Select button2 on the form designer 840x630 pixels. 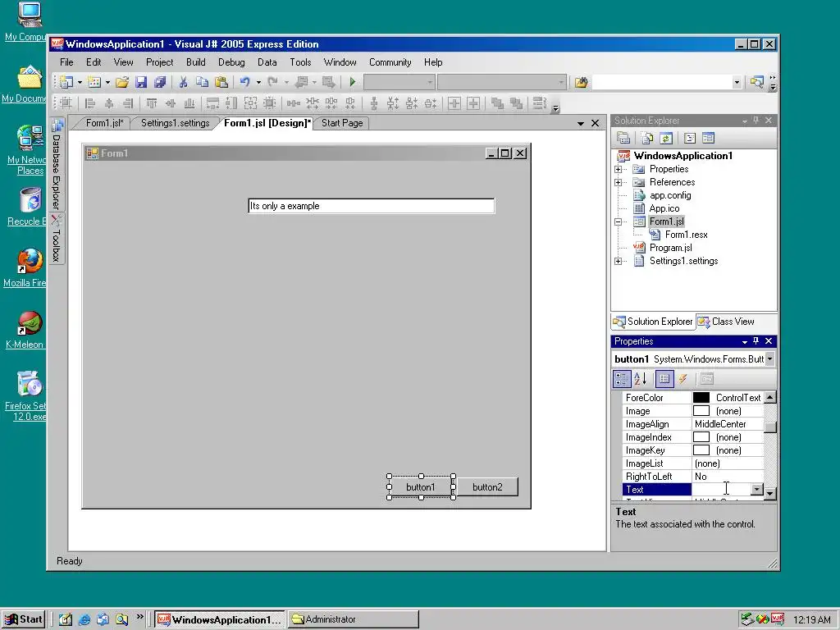click(487, 487)
